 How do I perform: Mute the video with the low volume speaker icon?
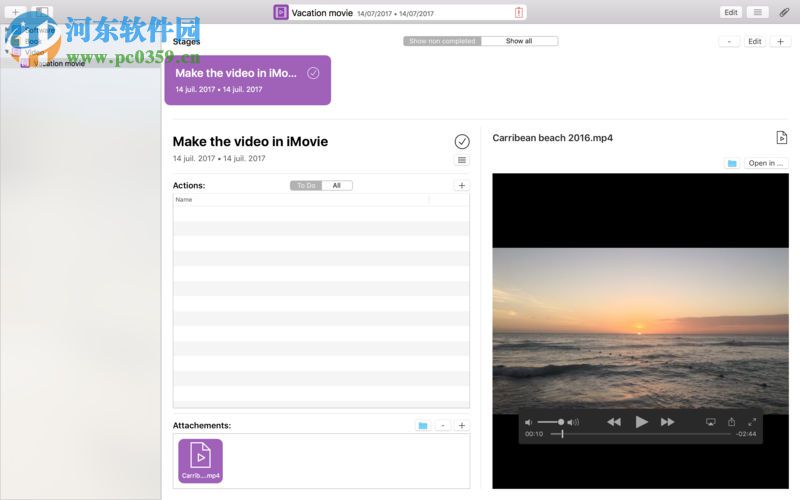click(529, 422)
